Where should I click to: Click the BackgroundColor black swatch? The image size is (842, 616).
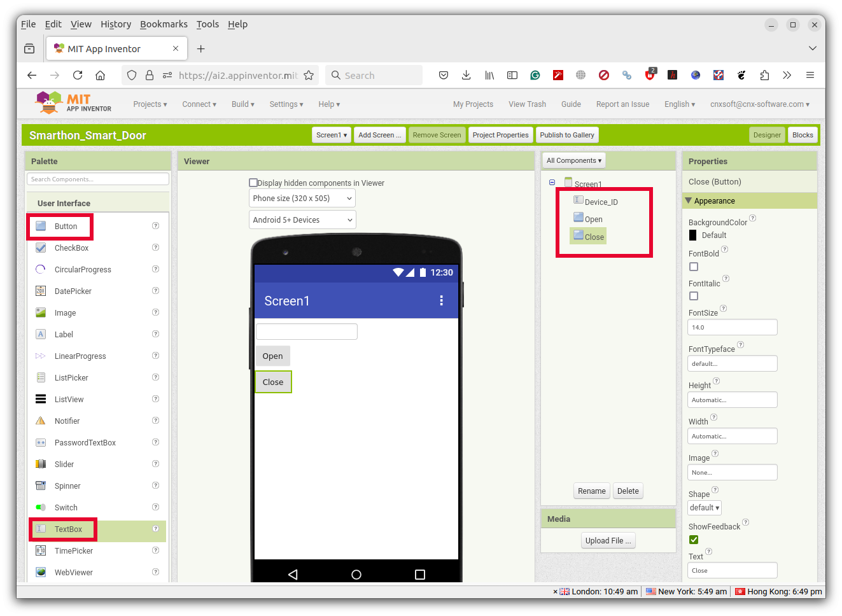(693, 235)
